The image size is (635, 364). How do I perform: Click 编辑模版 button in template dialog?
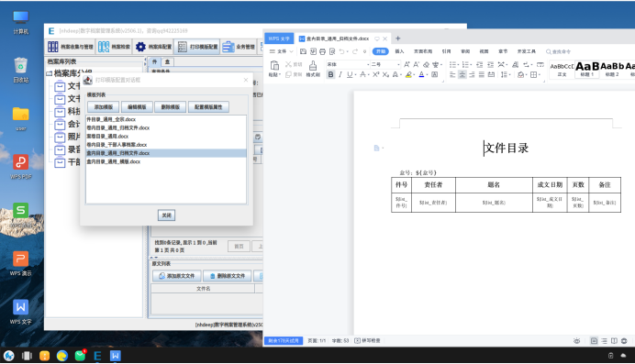click(137, 107)
